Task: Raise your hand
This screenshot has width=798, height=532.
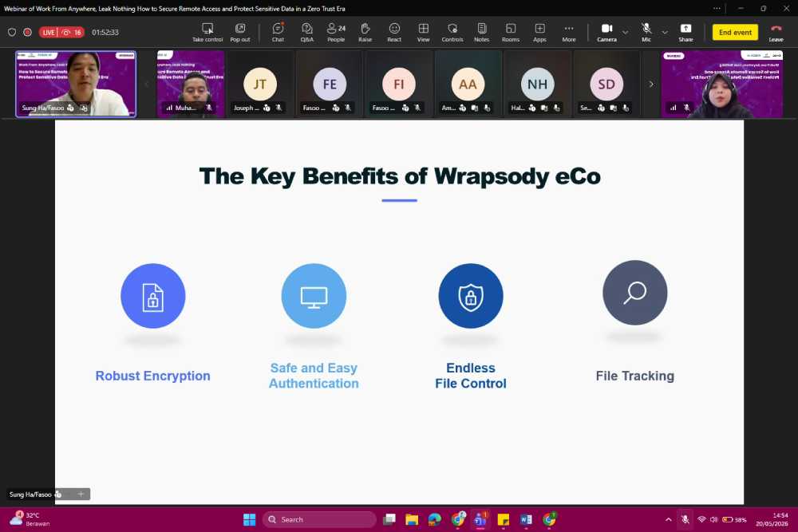Action: click(x=365, y=33)
